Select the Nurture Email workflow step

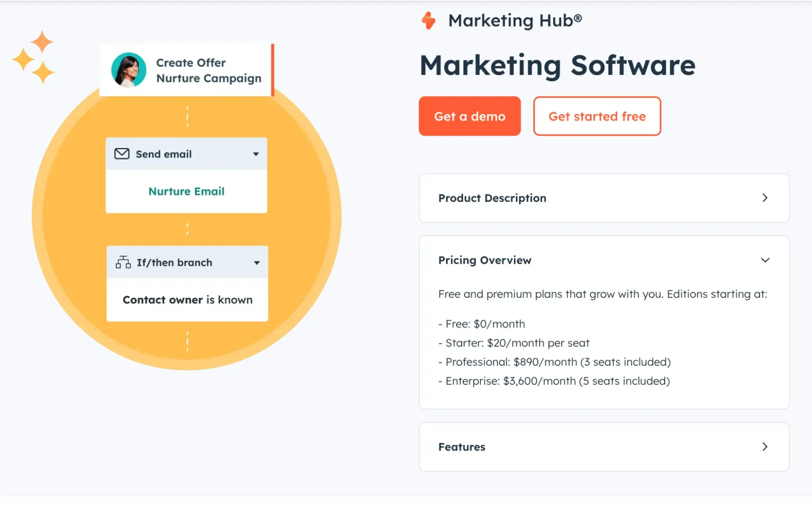pos(186,191)
